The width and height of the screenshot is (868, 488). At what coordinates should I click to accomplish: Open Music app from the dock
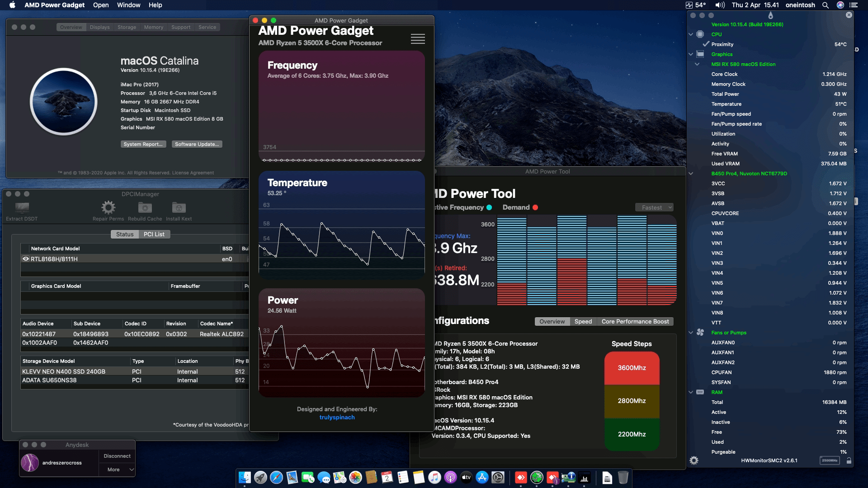(x=434, y=477)
